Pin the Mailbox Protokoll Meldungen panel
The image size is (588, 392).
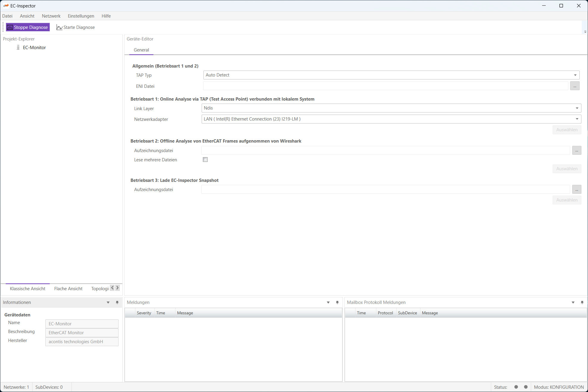[x=582, y=302]
